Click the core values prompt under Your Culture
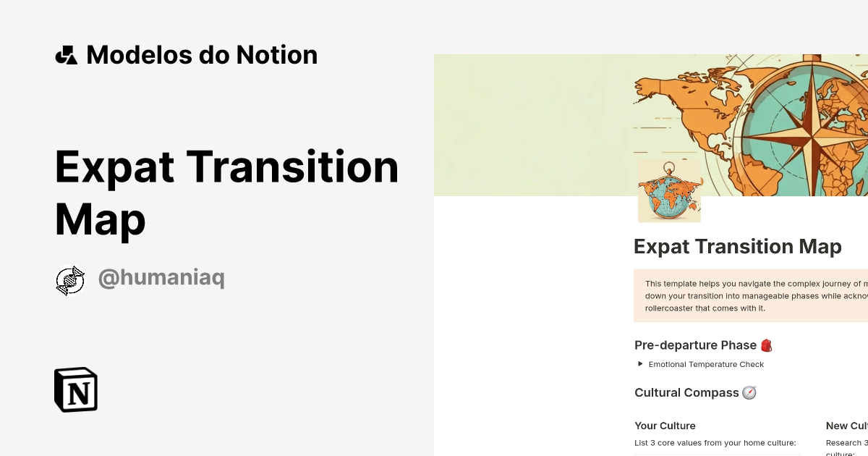The image size is (868, 456). point(716,443)
